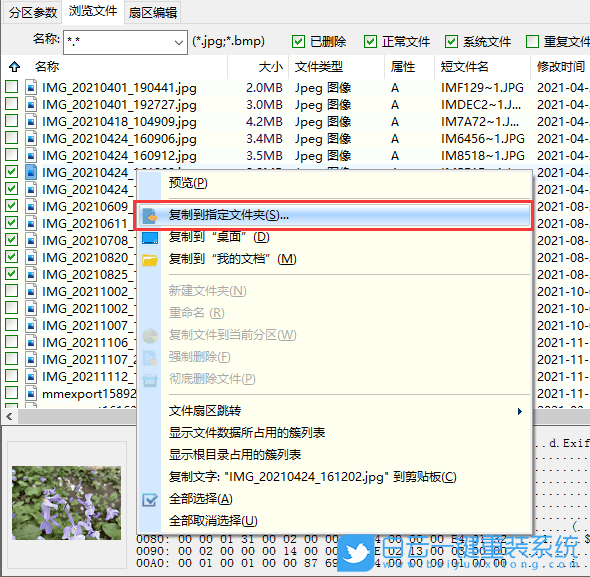Viewport: 590px width, 577px height.
Task: Choose 显示根目录占用的簇列表 menu item
Action: (335, 455)
